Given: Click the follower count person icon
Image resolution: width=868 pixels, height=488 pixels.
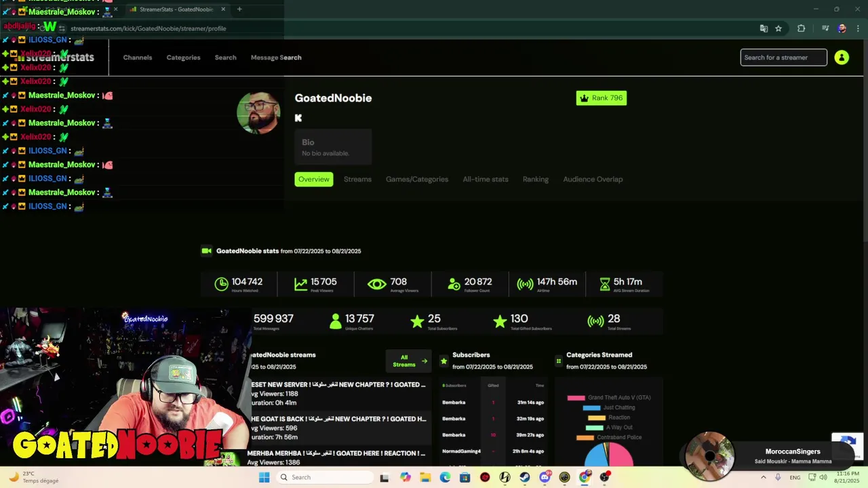Looking at the screenshot, I should [454, 285].
